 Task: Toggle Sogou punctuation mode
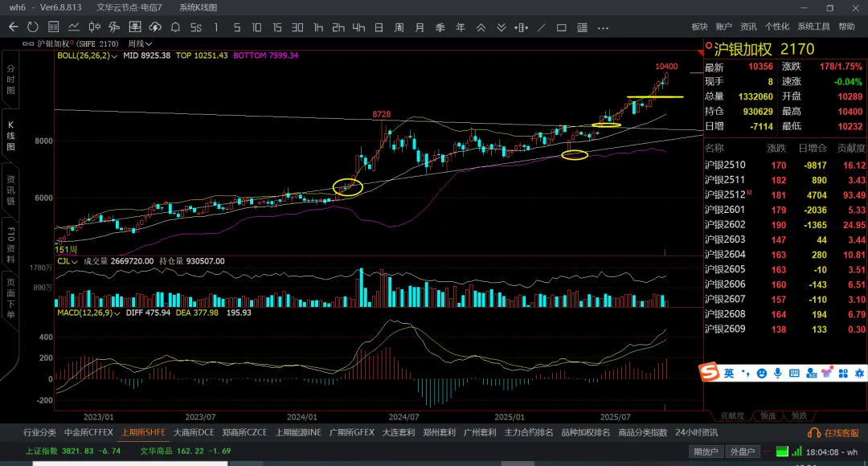coord(746,374)
